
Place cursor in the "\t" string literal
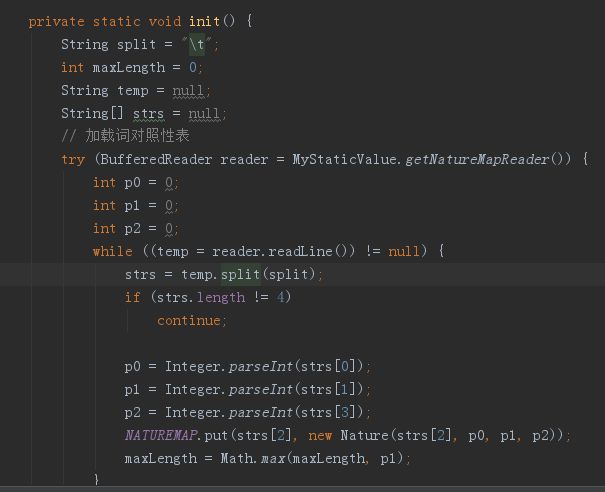pos(196,44)
